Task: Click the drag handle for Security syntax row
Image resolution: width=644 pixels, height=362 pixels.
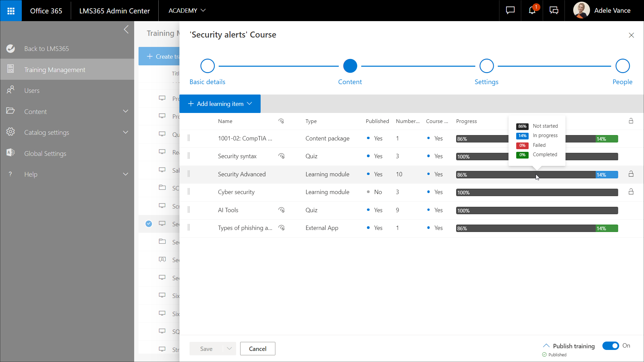Action: 189,156
